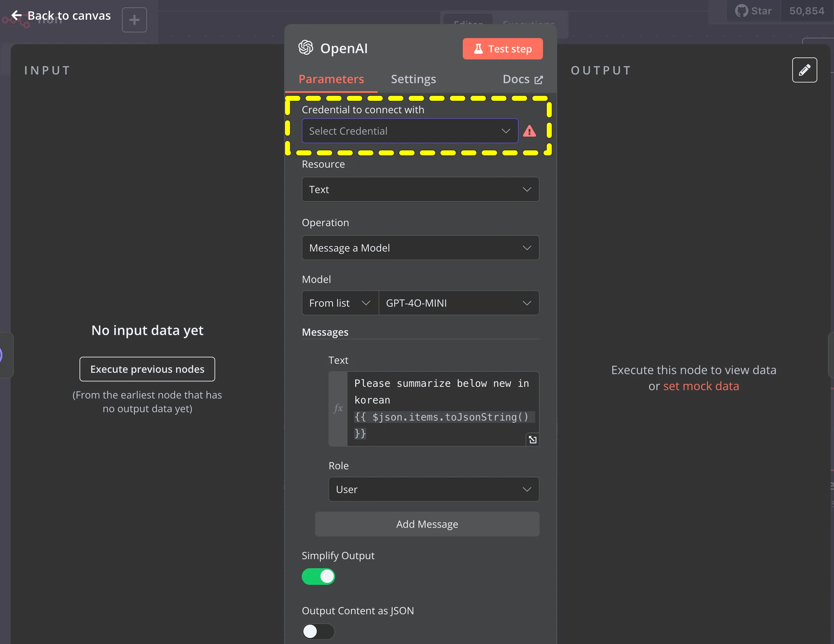834x644 pixels.
Task: Open the Operation dropdown showing Message a Model
Action: pyautogui.click(x=420, y=248)
